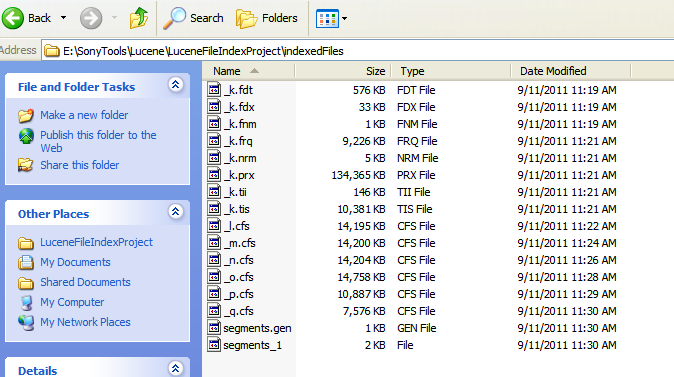Expand the Views dropdown arrow
This screenshot has height=377, width=674.
point(344,18)
